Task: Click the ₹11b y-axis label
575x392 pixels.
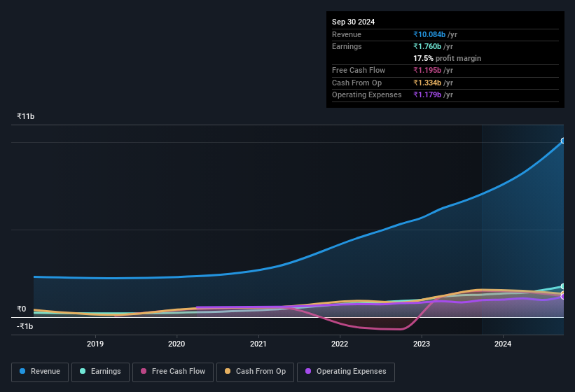Action: (26, 116)
